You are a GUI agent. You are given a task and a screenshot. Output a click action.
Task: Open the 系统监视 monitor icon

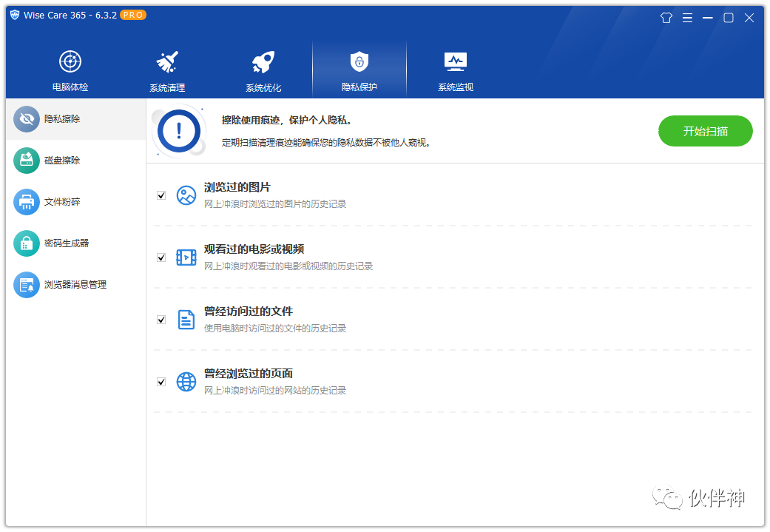(454, 61)
